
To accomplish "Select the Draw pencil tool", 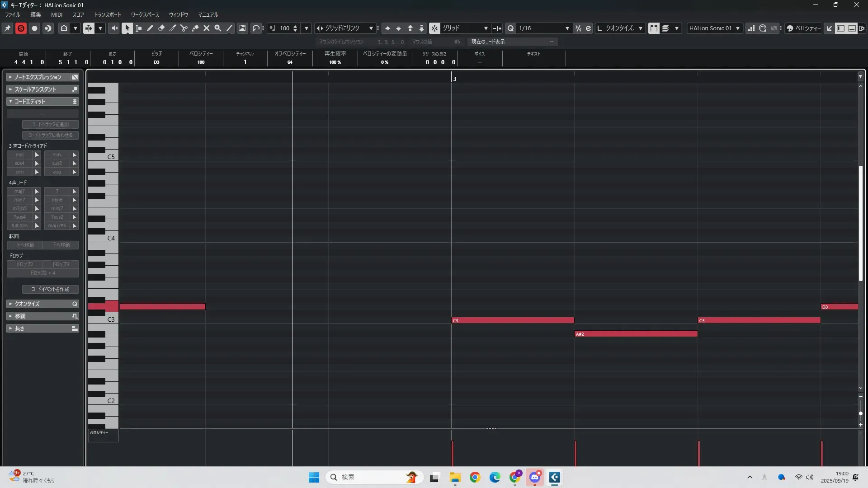I will (150, 28).
